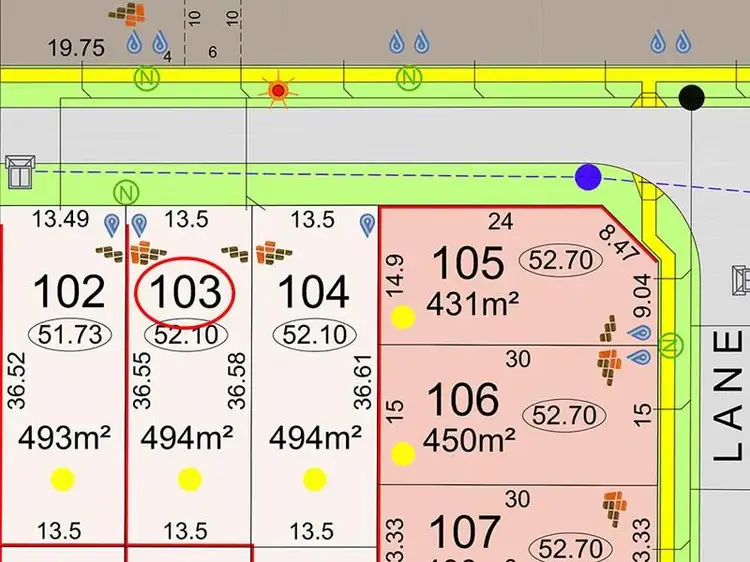Viewport: 750px width, 562px height.
Task: Click the green N marker above lot 102
Action: 125,192
